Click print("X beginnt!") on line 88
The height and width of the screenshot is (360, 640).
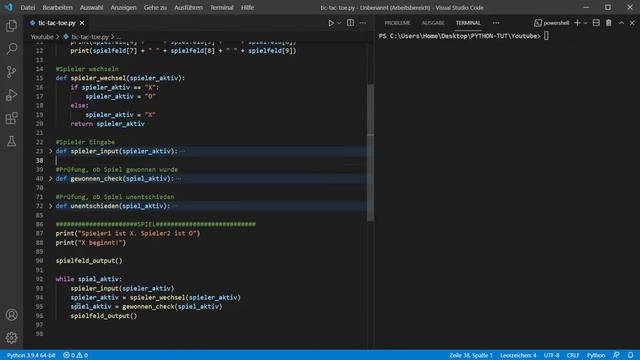[91, 242]
